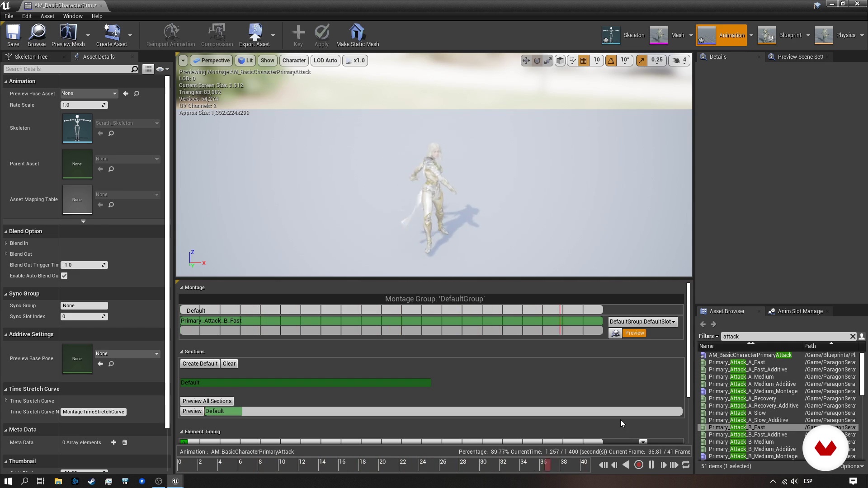Click the search magnifier in Asset Details

(x=134, y=69)
